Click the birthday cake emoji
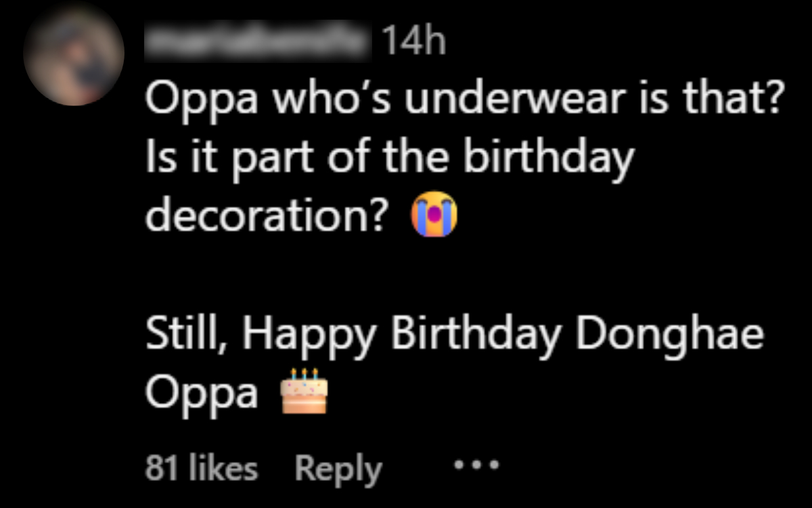This screenshot has width=812, height=508. (304, 392)
